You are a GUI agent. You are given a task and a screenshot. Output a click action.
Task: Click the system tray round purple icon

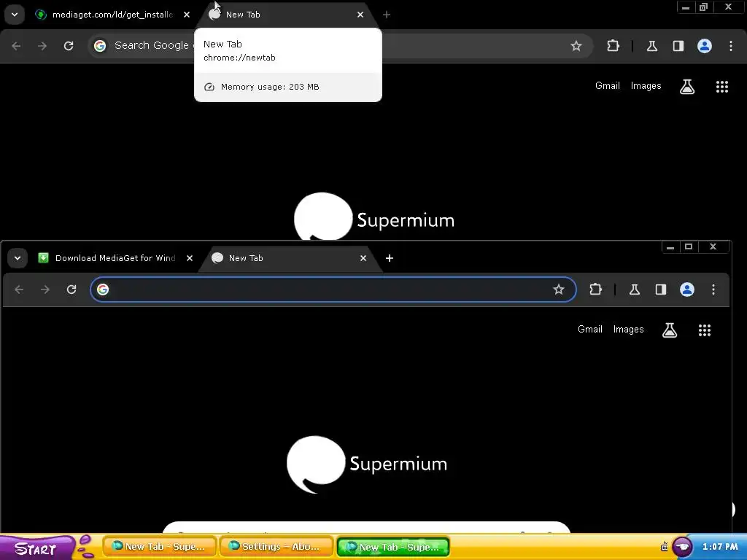pos(682,547)
